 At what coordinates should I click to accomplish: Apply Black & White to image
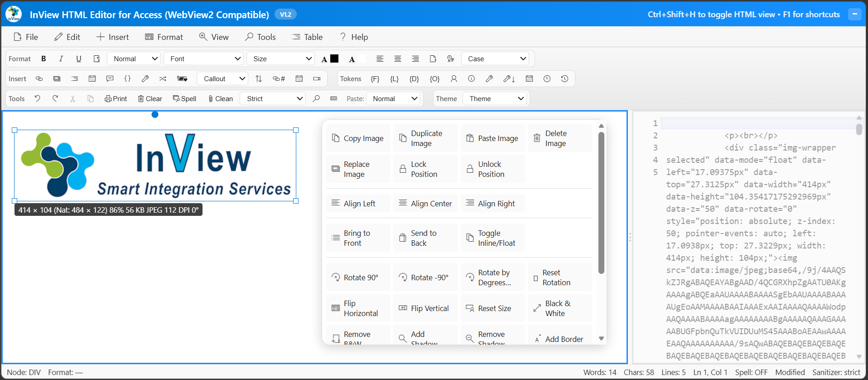click(x=560, y=308)
